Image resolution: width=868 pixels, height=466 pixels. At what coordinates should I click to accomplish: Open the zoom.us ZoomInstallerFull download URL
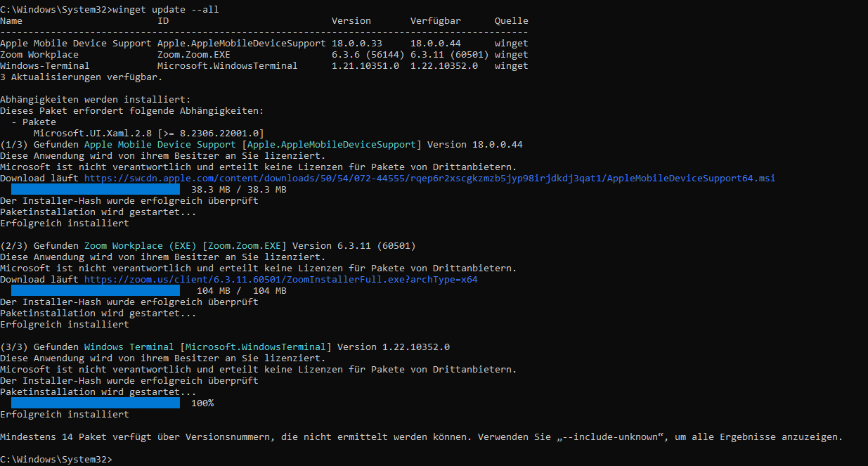coord(281,280)
